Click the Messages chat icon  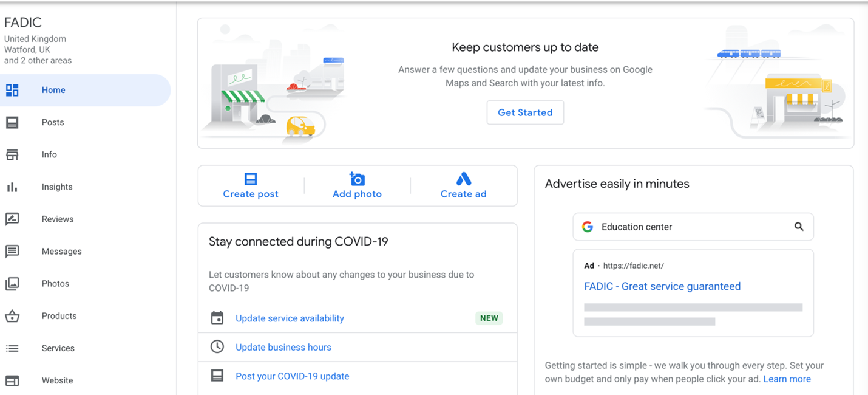tap(12, 252)
